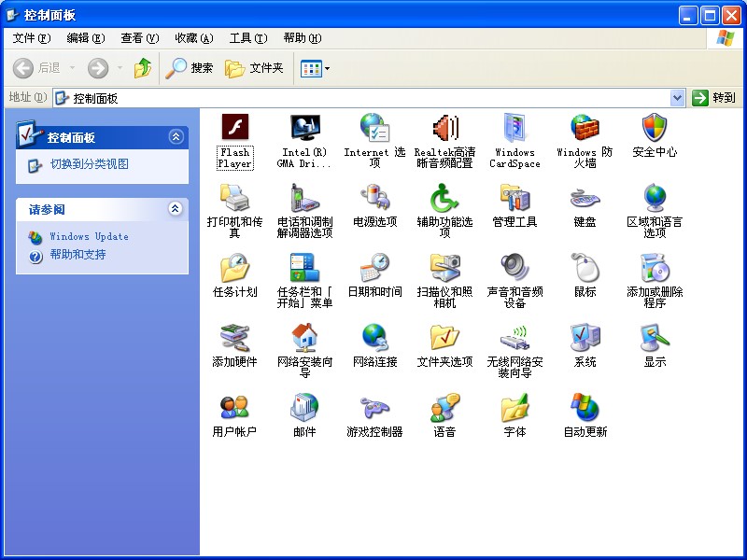Open the 工具(T) menu
The image size is (747, 560).
pyautogui.click(x=247, y=38)
